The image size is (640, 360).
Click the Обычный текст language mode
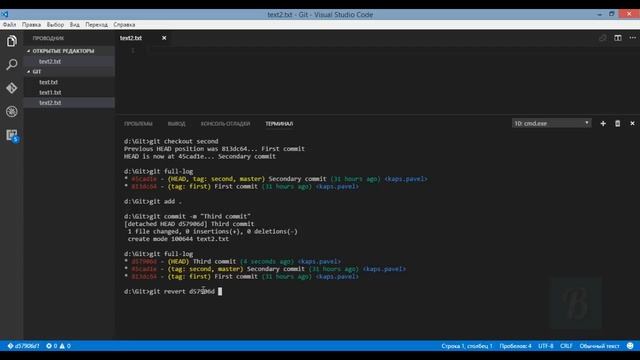[599, 346]
